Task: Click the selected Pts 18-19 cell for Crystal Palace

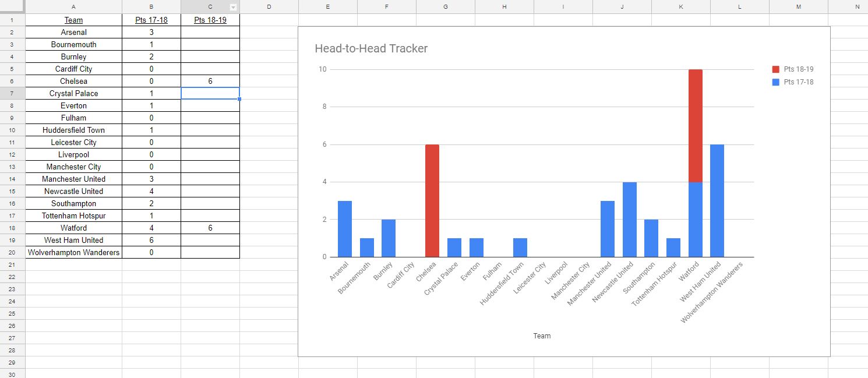Action: [210, 93]
